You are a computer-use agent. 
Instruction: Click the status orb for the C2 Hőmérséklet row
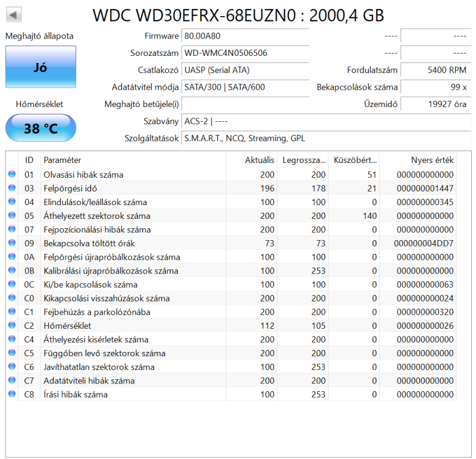click(12, 325)
